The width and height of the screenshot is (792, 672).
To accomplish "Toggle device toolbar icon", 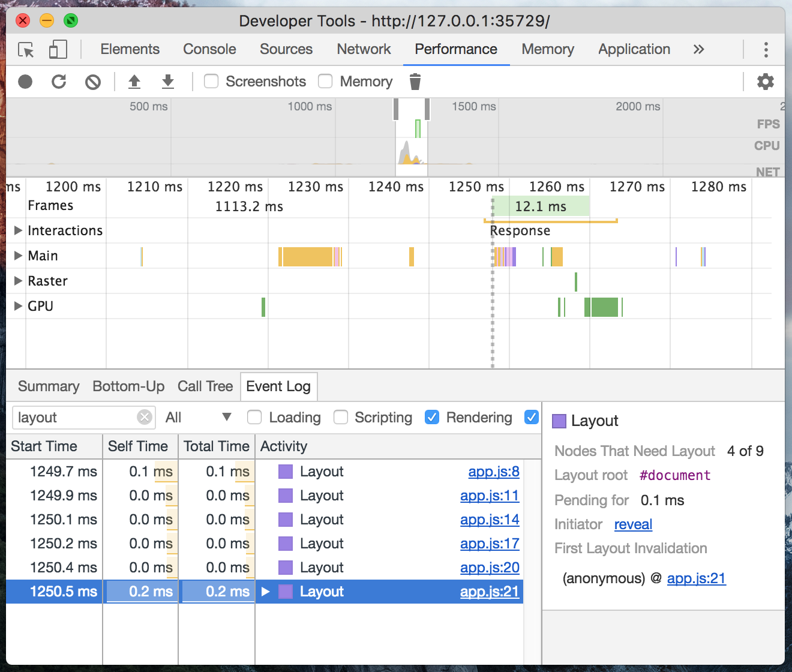I will coord(58,49).
